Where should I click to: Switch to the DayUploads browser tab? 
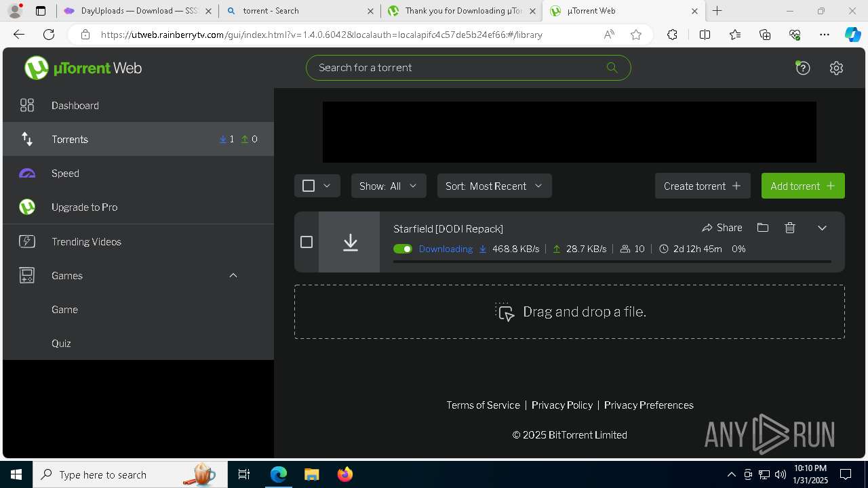coord(138,11)
